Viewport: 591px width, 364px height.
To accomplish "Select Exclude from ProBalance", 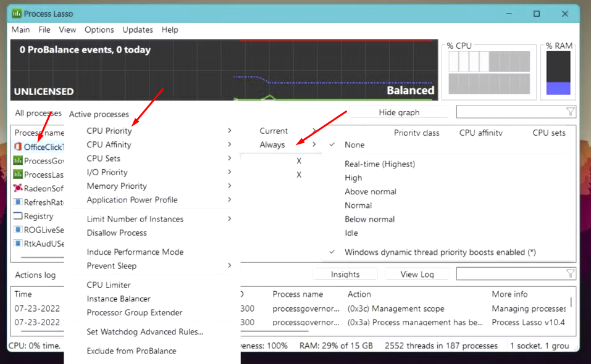I will [x=131, y=351].
